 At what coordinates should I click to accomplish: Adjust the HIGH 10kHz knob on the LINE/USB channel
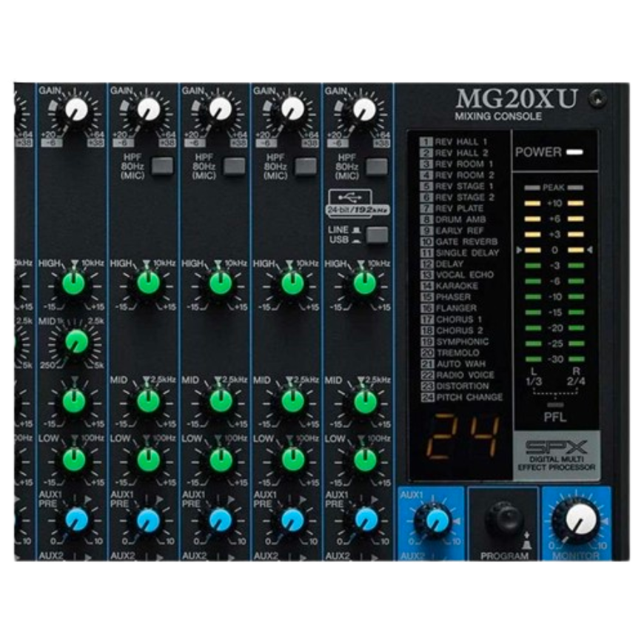(365, 284)
